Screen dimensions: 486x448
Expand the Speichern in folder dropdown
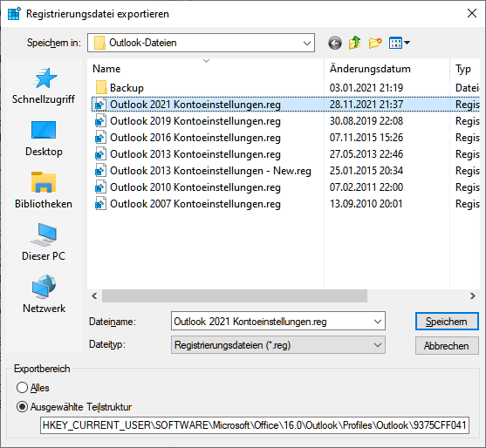(307, 43)
